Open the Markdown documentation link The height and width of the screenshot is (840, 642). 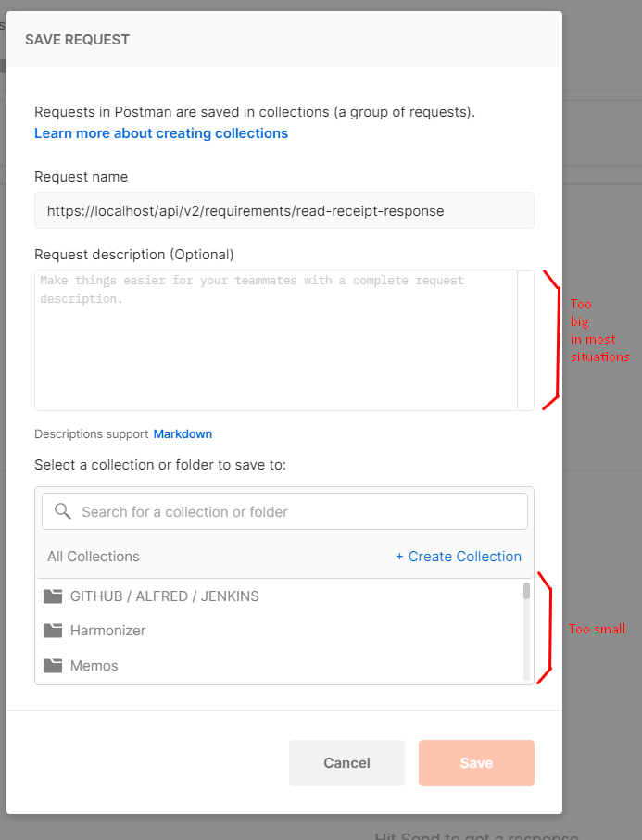tap(183, 433)
